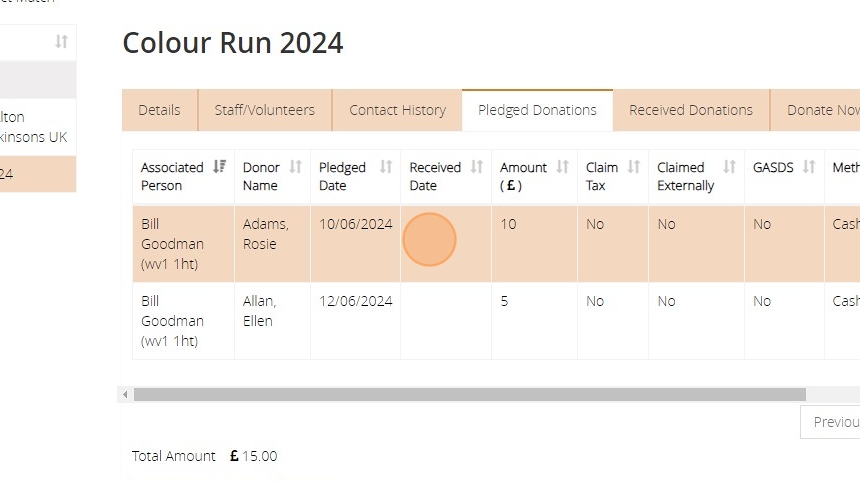Click the horizontal table scrollbar thumb
Viewport: 860px width, 481px height.
[x=469, y=395]
